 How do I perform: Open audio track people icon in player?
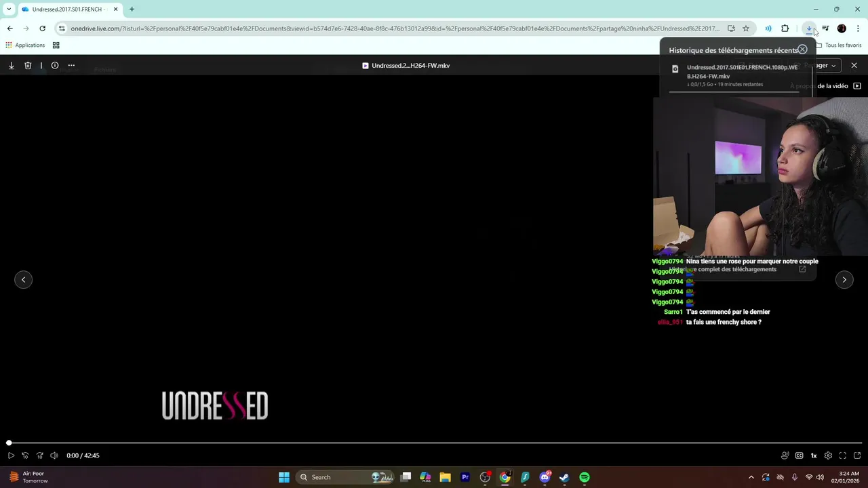pos(785,455)
